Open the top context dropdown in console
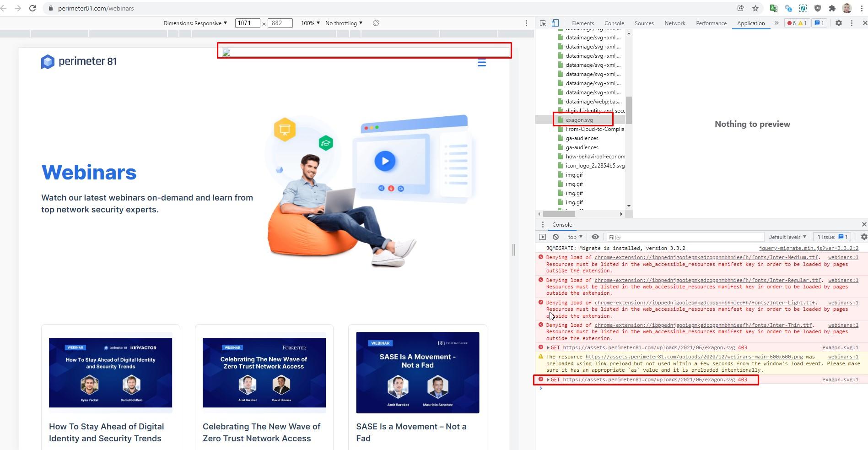 click(x=575, y=237)
